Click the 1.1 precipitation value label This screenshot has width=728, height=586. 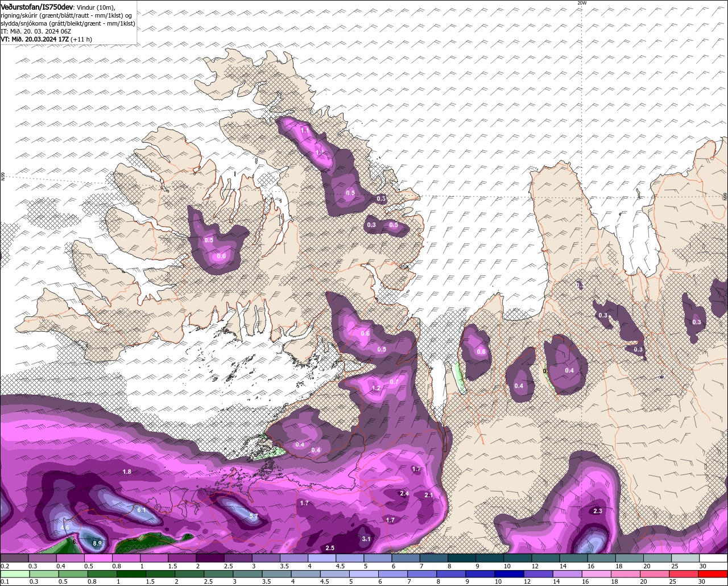pyautogui.click(x=305, y=130)
